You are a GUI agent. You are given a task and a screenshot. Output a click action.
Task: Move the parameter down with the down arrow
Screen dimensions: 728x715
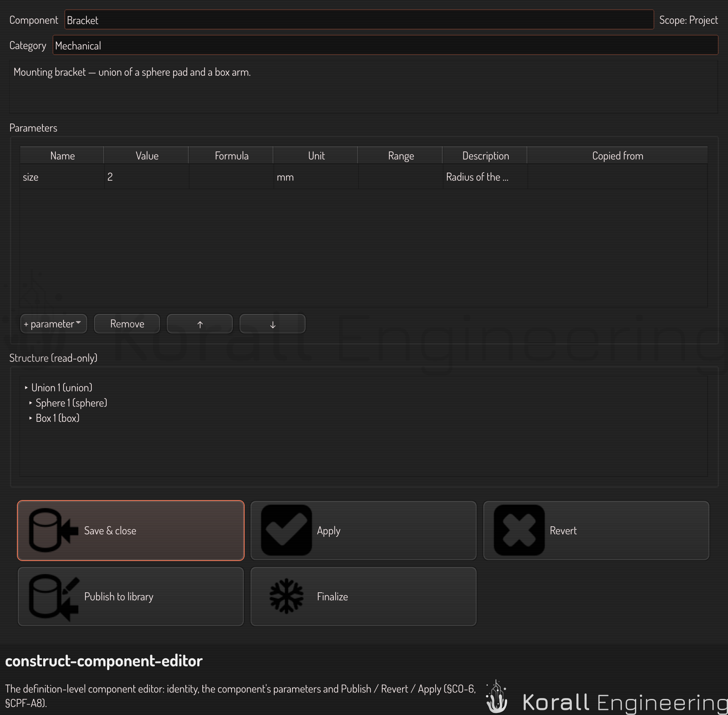(273, 324)
